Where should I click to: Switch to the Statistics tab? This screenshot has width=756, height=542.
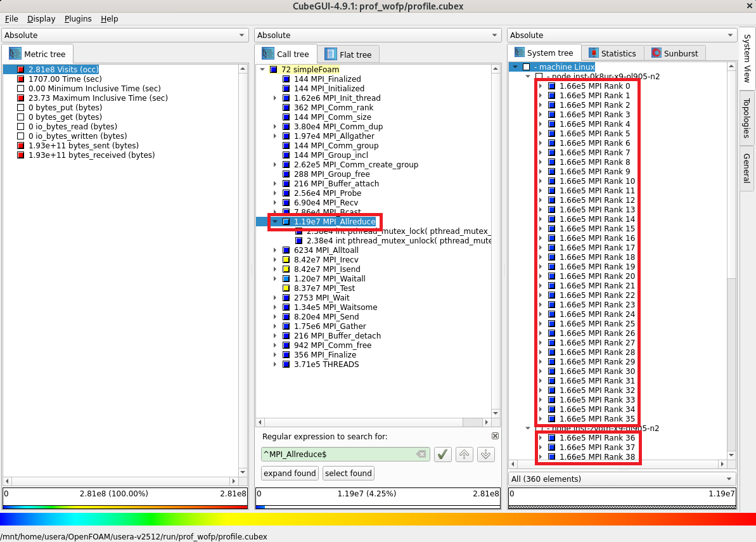612,54
